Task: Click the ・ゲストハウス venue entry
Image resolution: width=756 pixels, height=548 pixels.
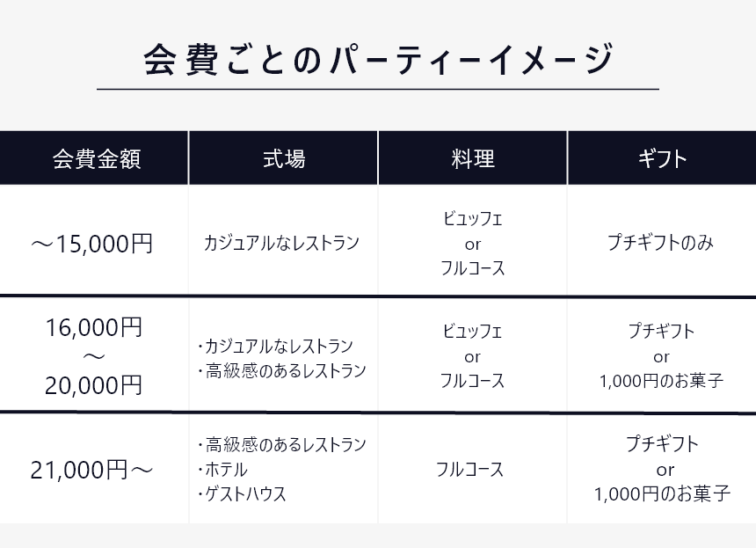Action: point(242,494)
